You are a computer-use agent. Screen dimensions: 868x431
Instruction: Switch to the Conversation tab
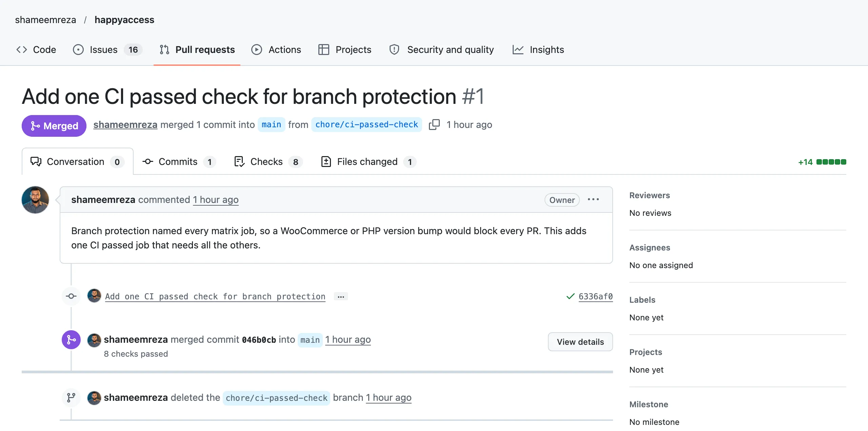point(78,162)
